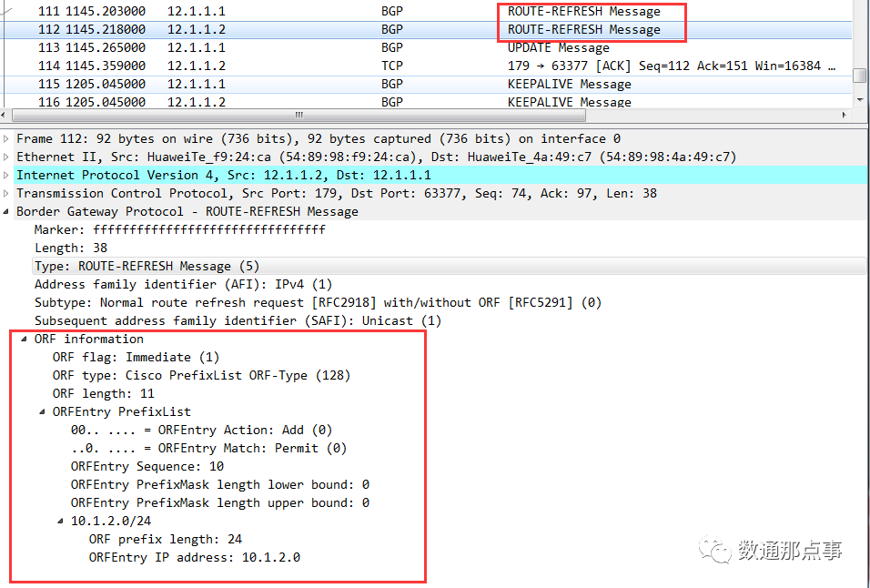Click the horizontal scrollbar left arrow
The height and width of the screenshot is (588, 870).
click(7, 116)
